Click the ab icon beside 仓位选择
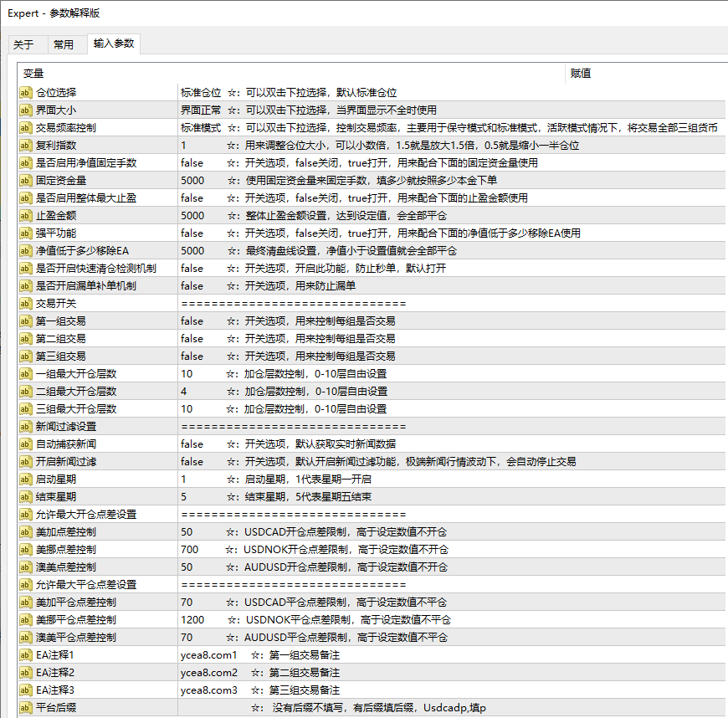728x718 pixels. pos(26,93)
